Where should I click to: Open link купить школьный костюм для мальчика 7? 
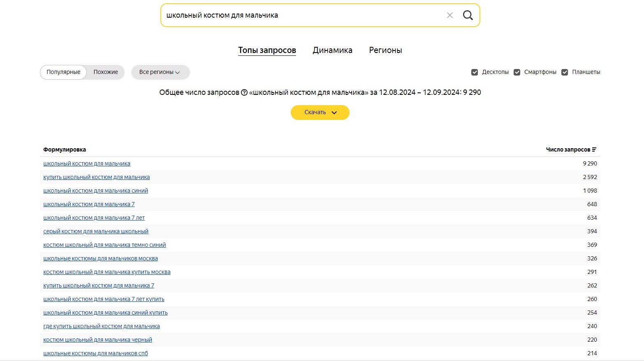pos(99,285)
